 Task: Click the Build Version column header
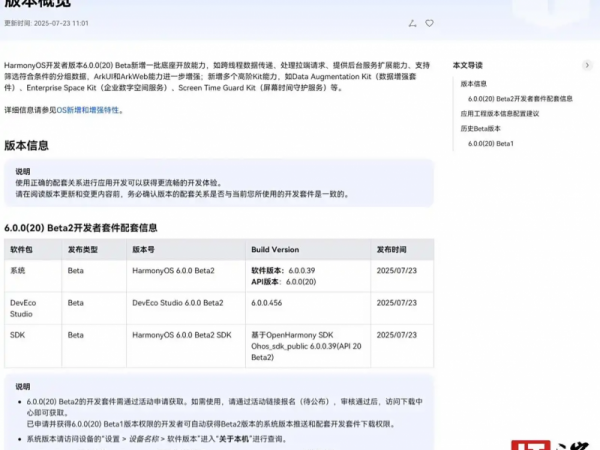tap(275, 248)
